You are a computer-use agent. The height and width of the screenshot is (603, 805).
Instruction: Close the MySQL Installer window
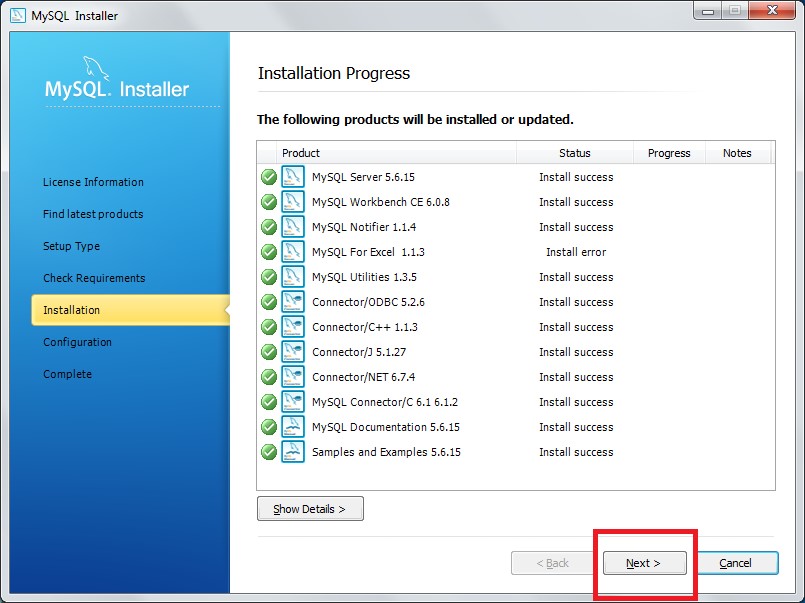772,10
